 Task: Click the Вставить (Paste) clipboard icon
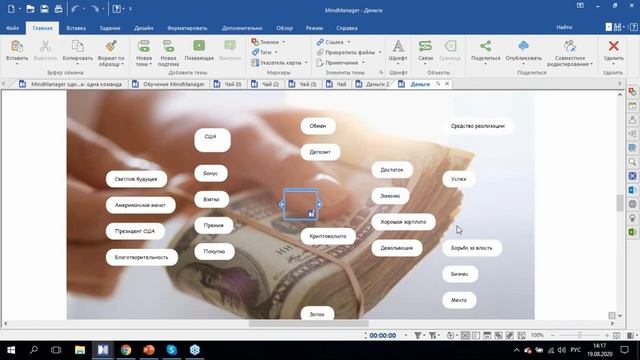coord(17,46)
